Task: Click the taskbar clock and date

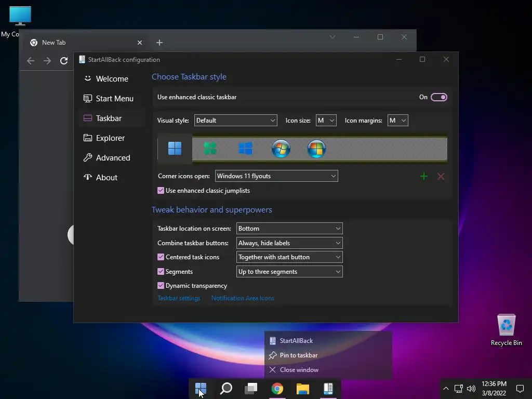Action: tap(494, 389)
